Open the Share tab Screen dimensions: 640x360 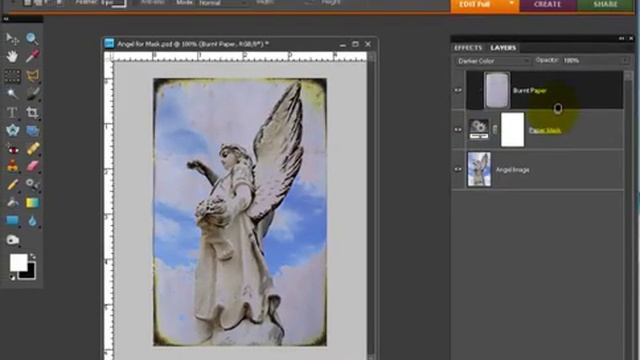click(605, 4)
